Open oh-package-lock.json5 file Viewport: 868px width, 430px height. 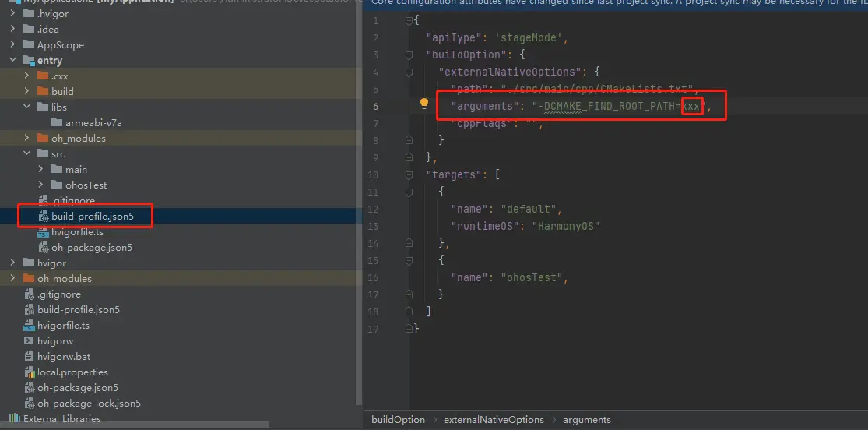tap(89, 403)
